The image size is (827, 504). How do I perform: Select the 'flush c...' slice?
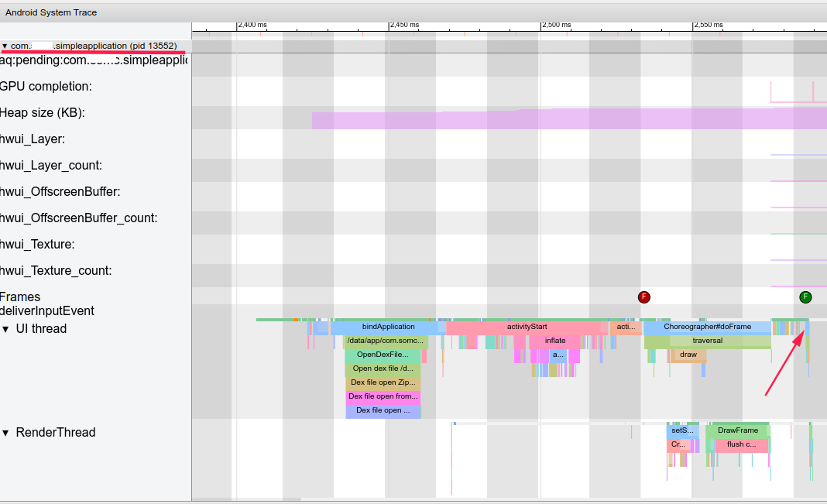point(741,445)
